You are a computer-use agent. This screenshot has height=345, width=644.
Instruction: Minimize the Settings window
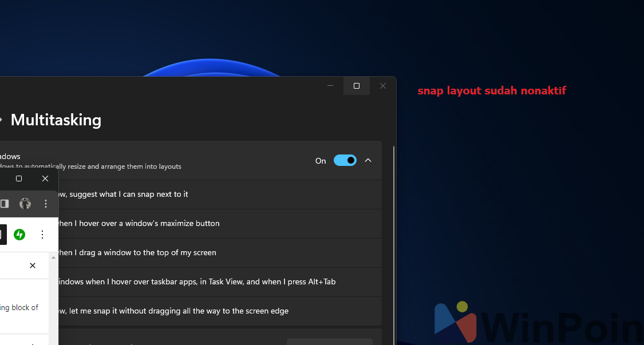pyautogui.click(x=330, y=86)
